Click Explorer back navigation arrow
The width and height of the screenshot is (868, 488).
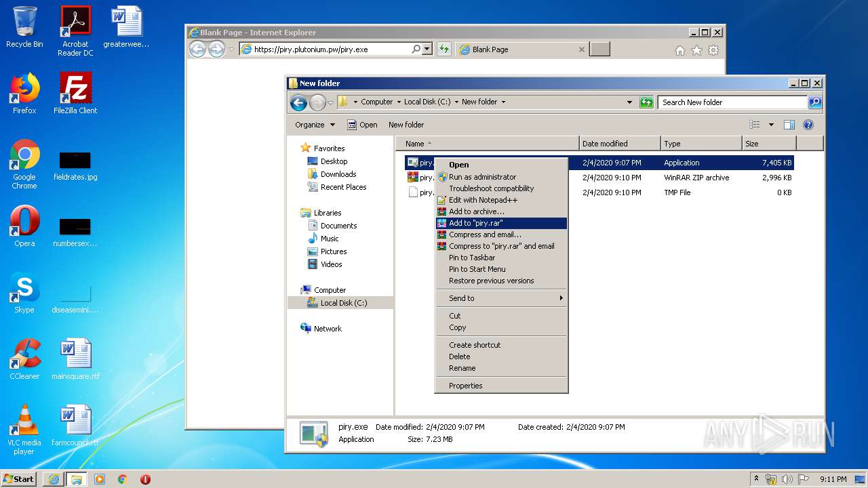[298, 102]
